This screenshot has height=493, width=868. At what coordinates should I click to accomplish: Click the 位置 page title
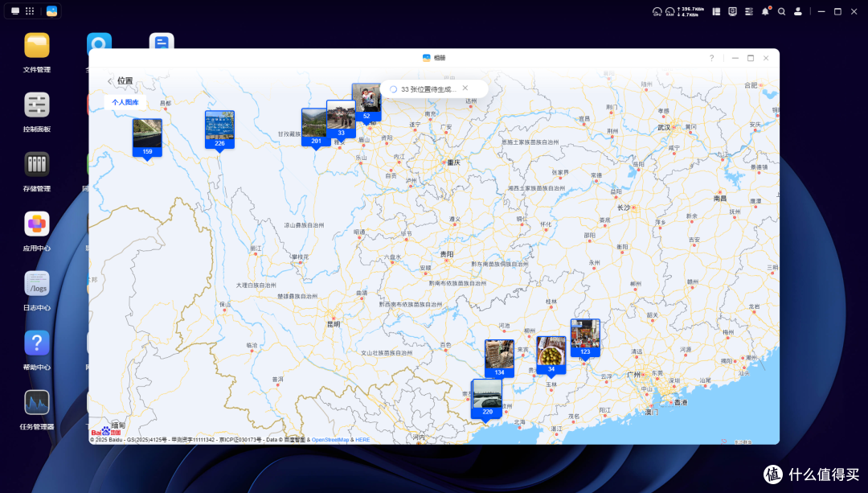pos(125,81)
